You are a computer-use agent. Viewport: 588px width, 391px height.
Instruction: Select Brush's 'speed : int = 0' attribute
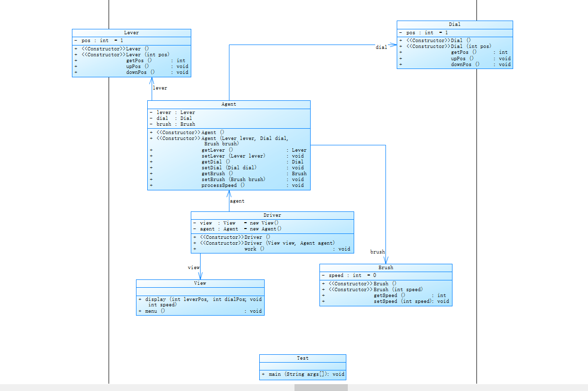[x=349, y=276]
